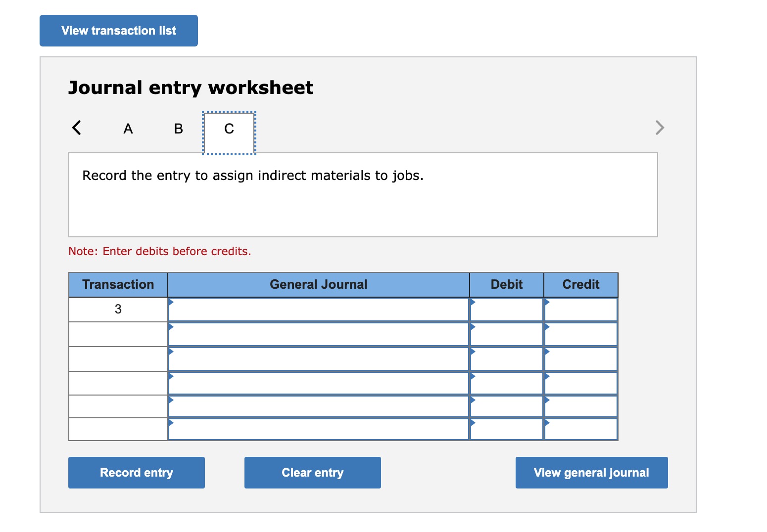Screen dimensions: 767x532
Task: Click the View transaction list button
Action: click(118, 30)
